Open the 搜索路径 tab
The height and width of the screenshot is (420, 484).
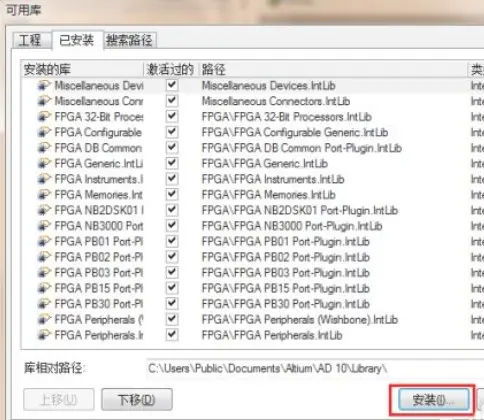(x=129, y=40)
